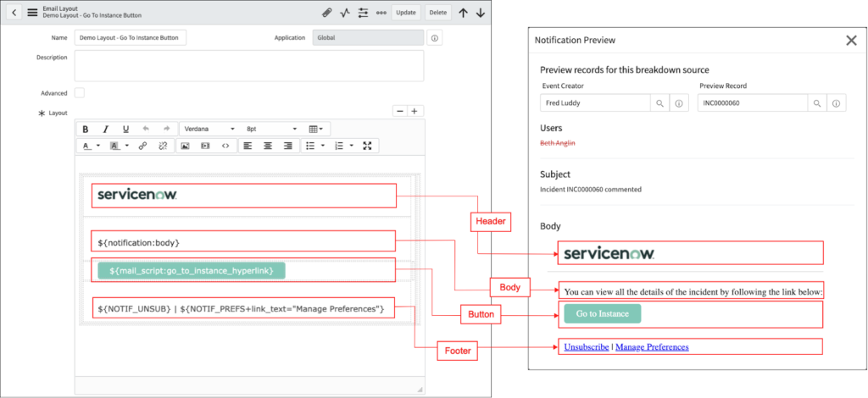Open the Verdana font family dropdown
The image size is (868, 398).
click(209, 129)
